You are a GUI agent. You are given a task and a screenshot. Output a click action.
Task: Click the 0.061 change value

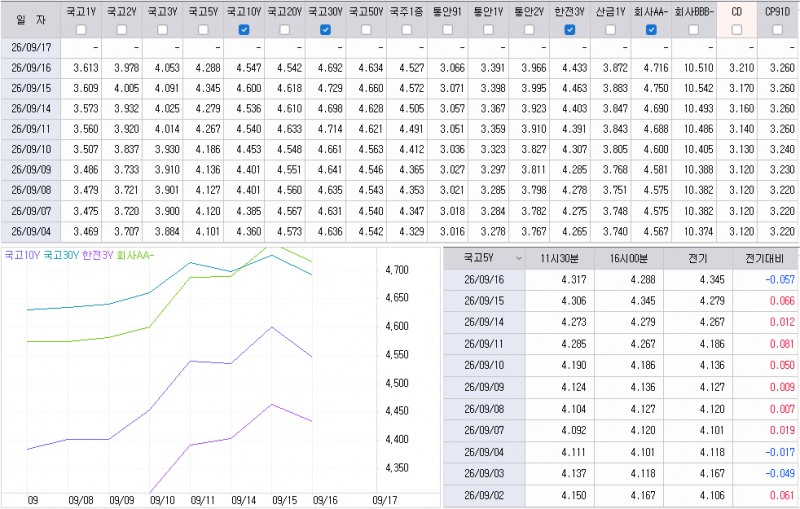coord(783,495)
